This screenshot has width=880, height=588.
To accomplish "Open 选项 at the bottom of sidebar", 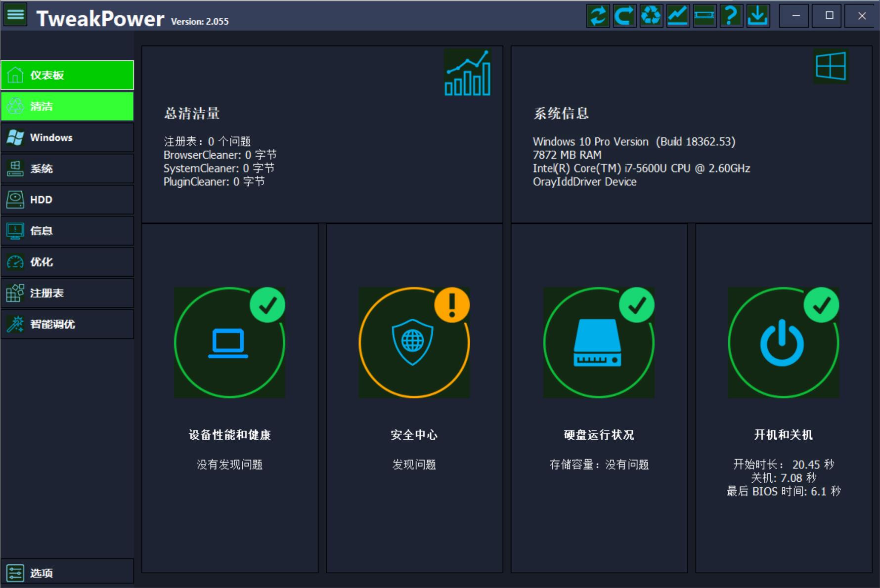I will click(67, 573).
